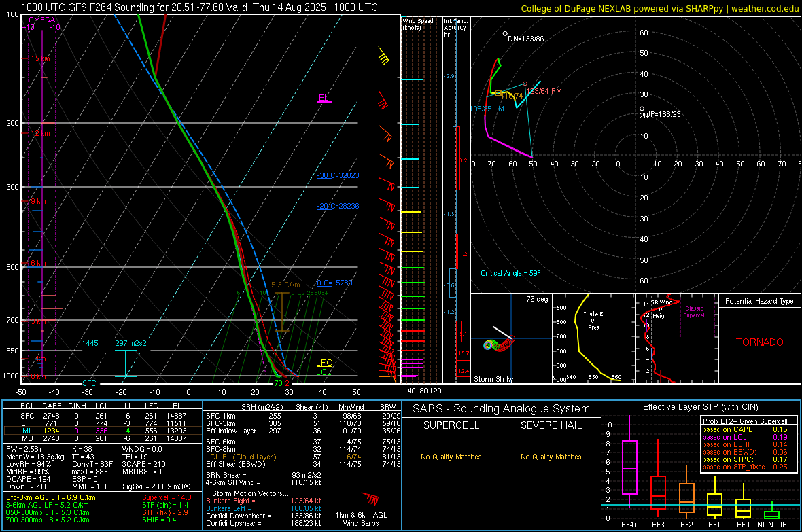
Task: Click the SFC-1km SRH row
Action: click(x=303, y=416)
